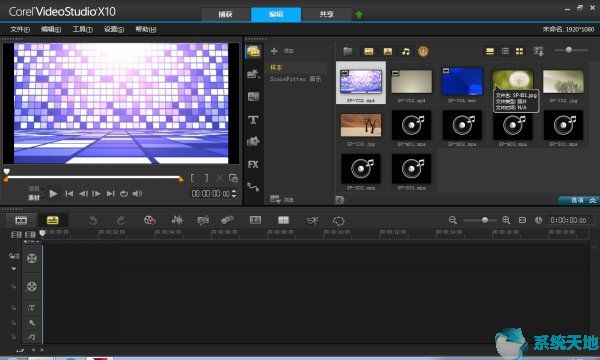Open the Track Motion icon
Image resolution: width=600 pixels, height=360 pixels.
[227, 220]
